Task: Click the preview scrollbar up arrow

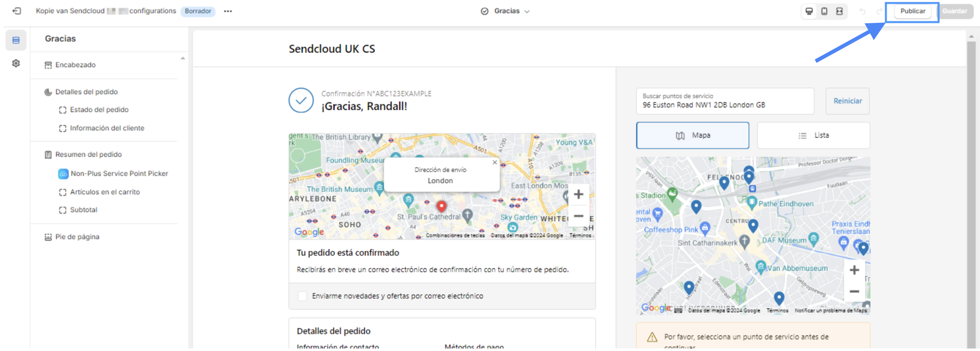Action: [x=971, y=36]
